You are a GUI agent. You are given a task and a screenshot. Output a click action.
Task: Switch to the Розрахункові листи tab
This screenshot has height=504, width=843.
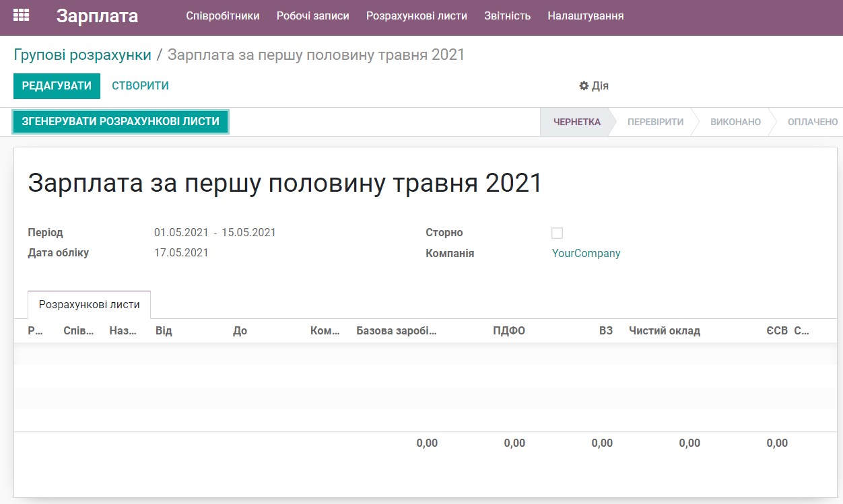point(89,304)
